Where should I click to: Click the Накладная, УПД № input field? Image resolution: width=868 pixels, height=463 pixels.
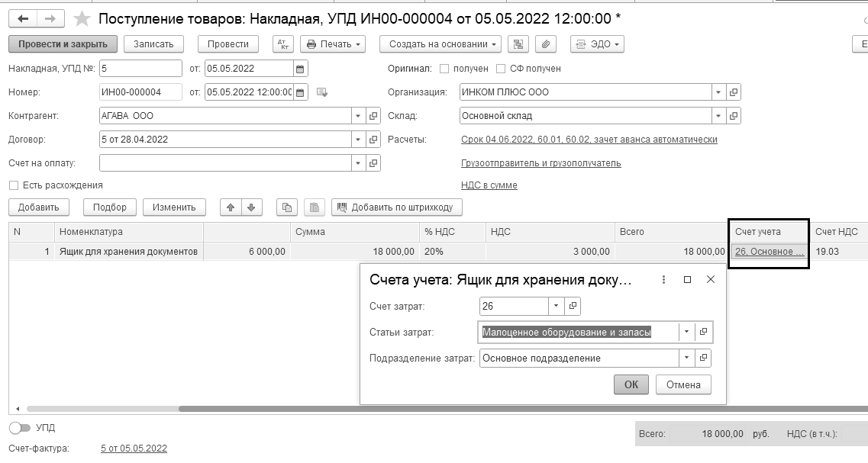click(x=140, y=69)
